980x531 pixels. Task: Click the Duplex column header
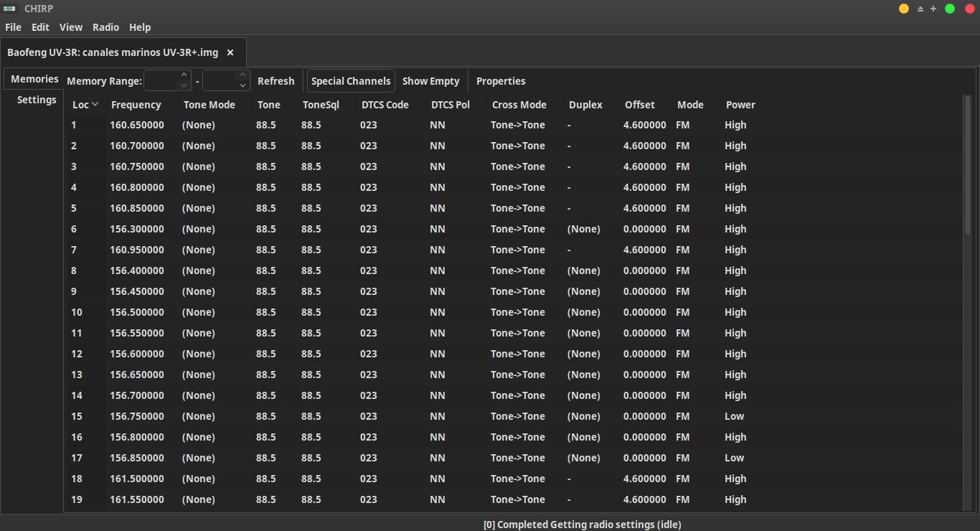585,105
